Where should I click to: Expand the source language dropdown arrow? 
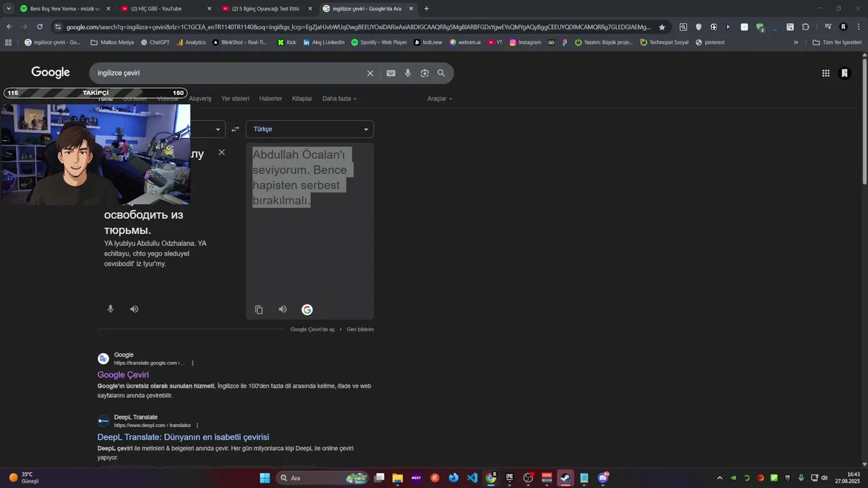[x=218, y=129]
